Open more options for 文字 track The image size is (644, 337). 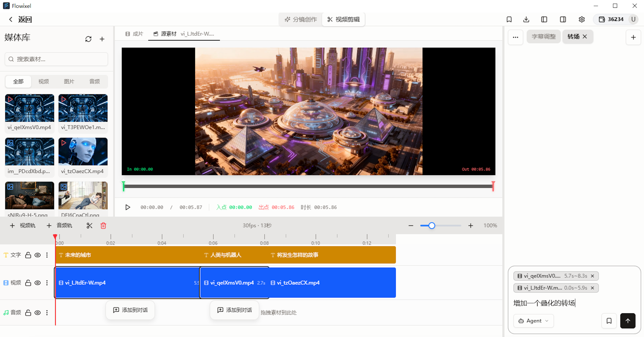pyautogui.click(x=47, y=255)
